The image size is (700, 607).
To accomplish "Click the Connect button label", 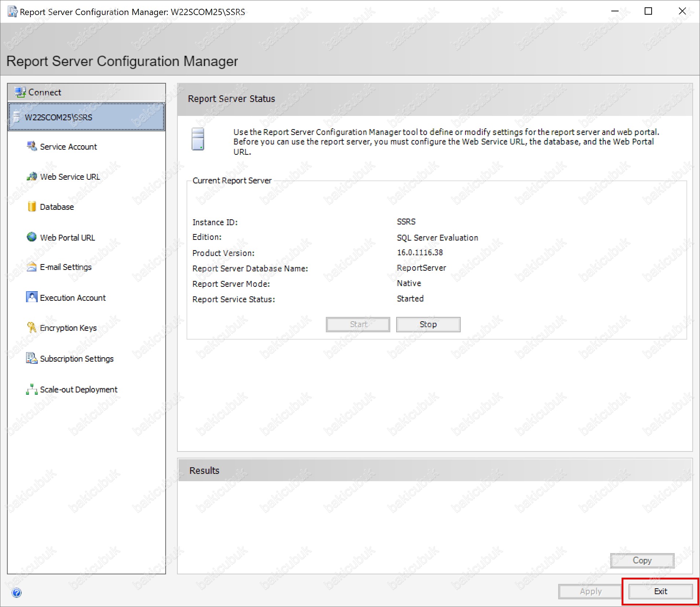I will coord(45,92).
